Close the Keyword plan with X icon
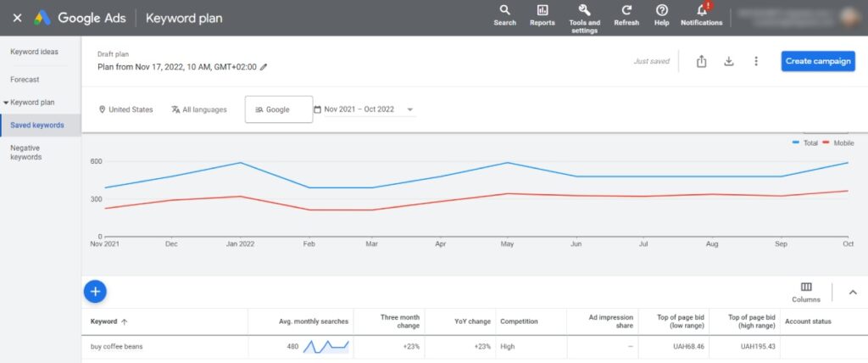This screenshot has height=363, width=868. 17,18
